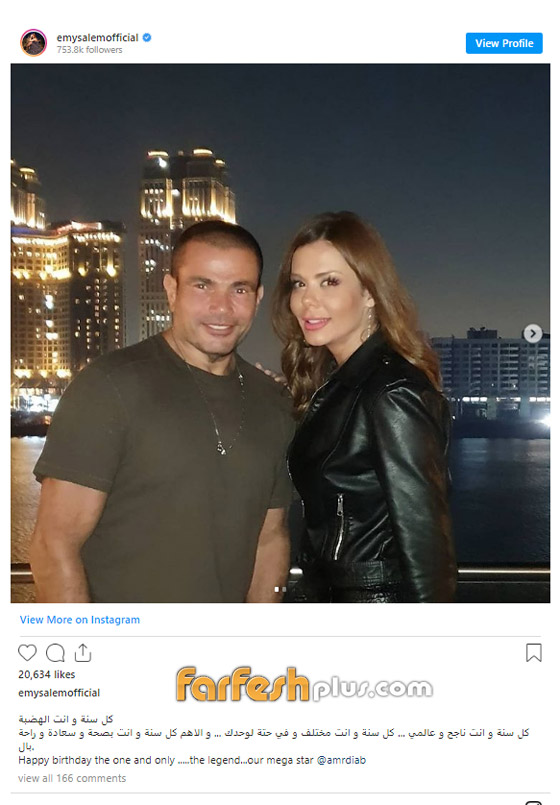View all 166 comments

click(72, 778)
